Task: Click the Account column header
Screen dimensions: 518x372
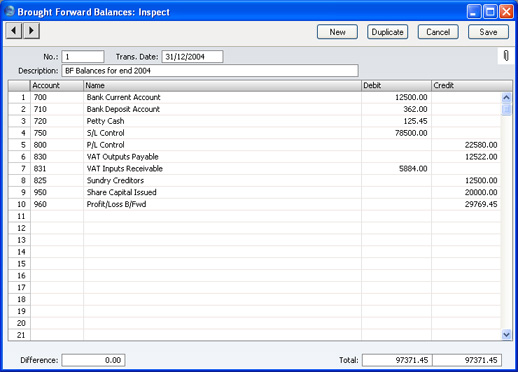Action: [x=57, y=86]
